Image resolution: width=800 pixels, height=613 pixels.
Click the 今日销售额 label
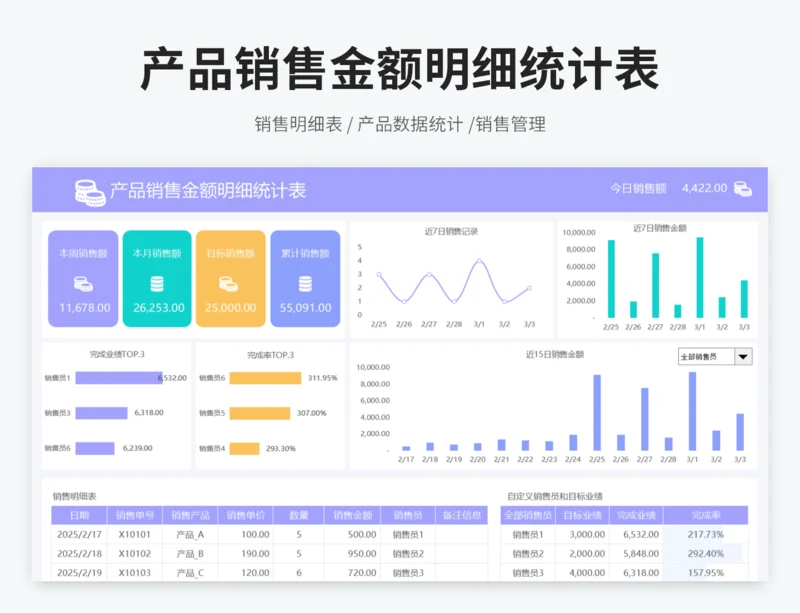[638, 188]
